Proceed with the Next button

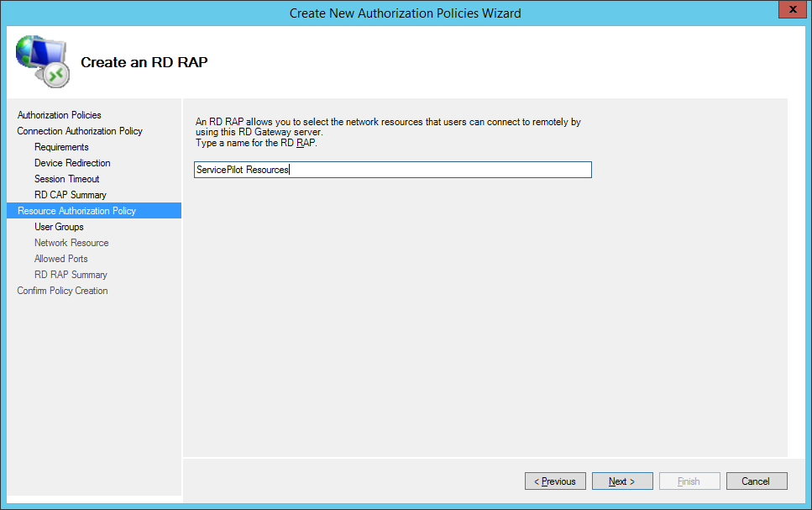tap(622, 481)
